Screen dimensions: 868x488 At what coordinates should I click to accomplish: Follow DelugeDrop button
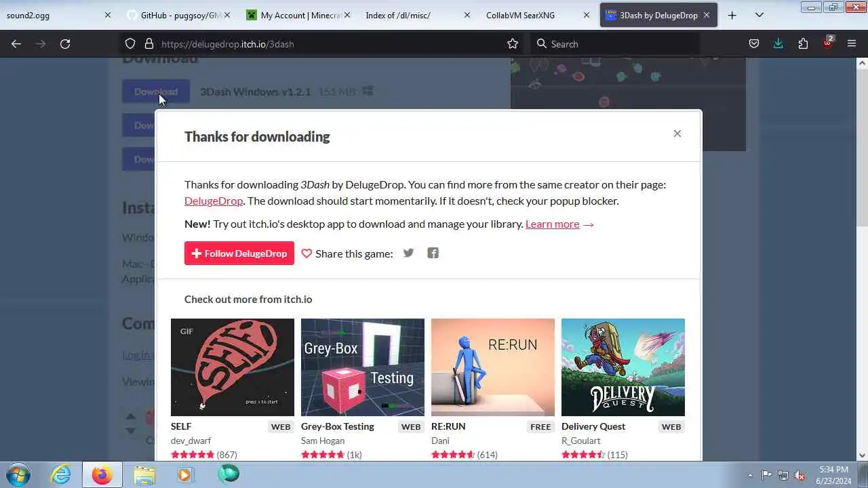[239, 253]
